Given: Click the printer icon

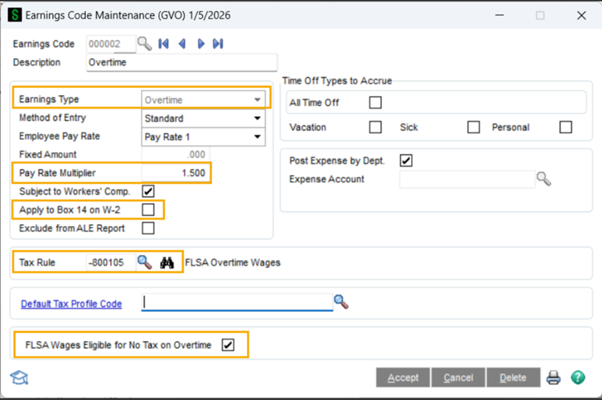Looking at the screenshot, I should click(553, 378).
